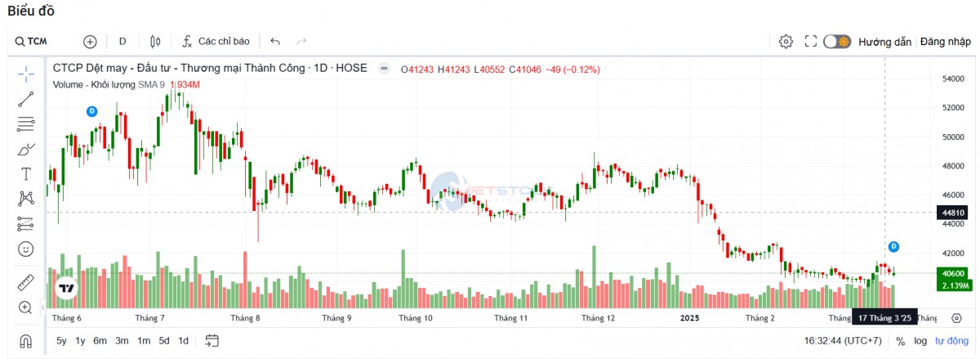The height and width of the screenshot is (359, 980).
Task: Click the dividend D marker near Tháng 6
Action: pyautogui.click(x=91, y=110)
